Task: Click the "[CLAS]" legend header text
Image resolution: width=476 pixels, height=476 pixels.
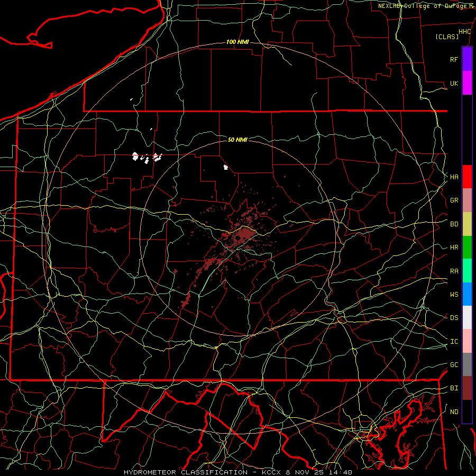Action: pos(447,37)
